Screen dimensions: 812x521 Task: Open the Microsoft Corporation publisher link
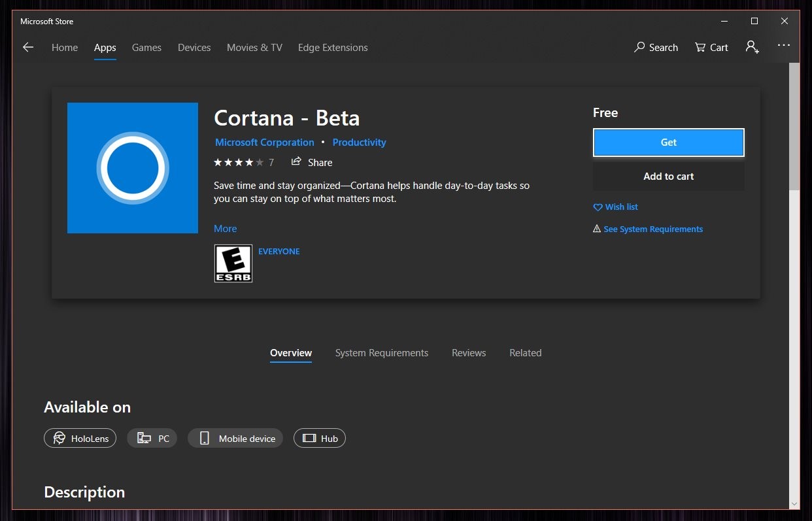pyautogui.click(x=265, y=143)
